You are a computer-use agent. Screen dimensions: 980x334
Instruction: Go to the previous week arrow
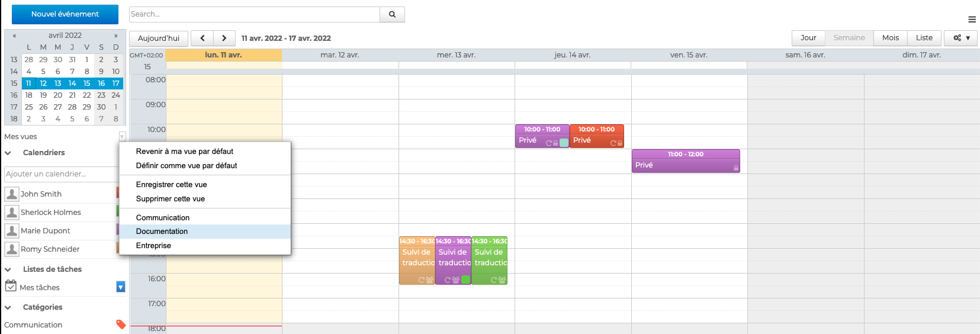(x=203, y=38)
